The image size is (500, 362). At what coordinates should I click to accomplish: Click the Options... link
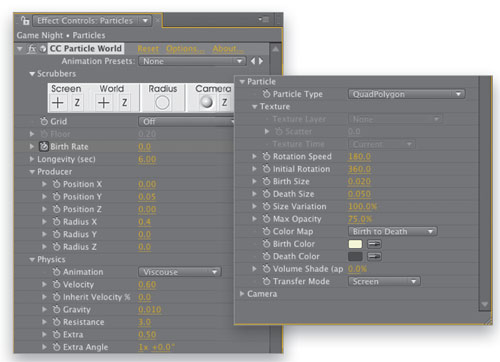click(x=185, y=49)
